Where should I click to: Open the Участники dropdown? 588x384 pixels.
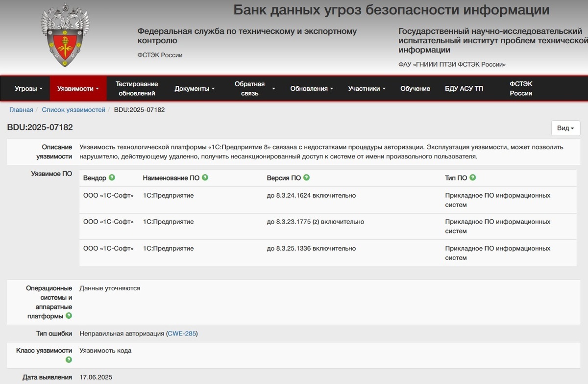pos(367,89)
